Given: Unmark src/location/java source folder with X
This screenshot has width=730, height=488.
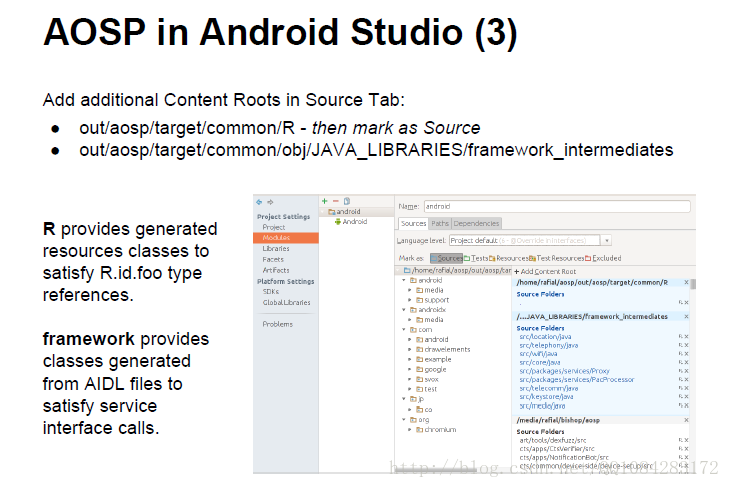Looking at the screenshot, I should (x=687, y=337).
